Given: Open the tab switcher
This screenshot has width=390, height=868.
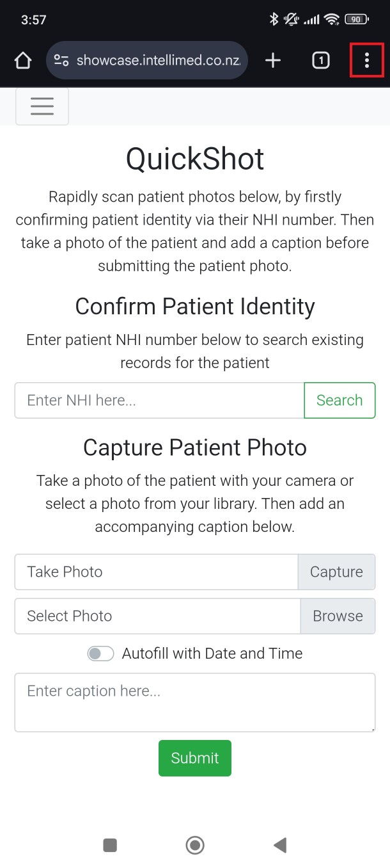Looking at the screenshot, I should tap(320, 60).
